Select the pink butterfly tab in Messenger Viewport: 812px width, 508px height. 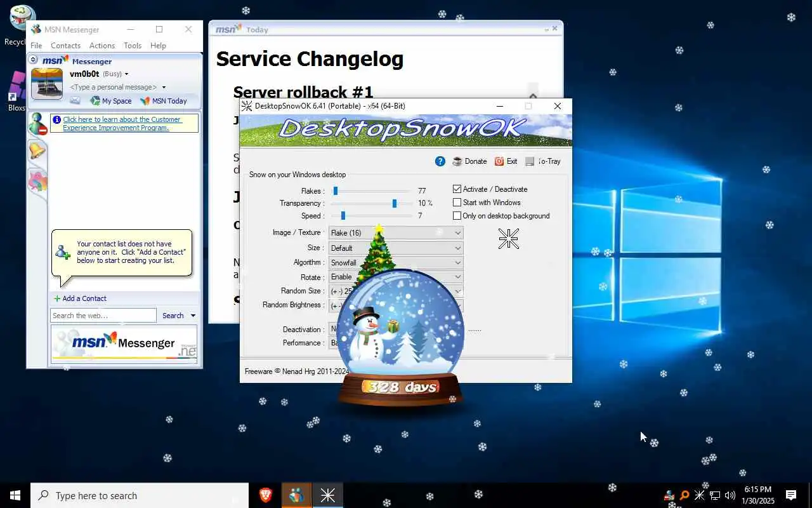click(37, 181)
